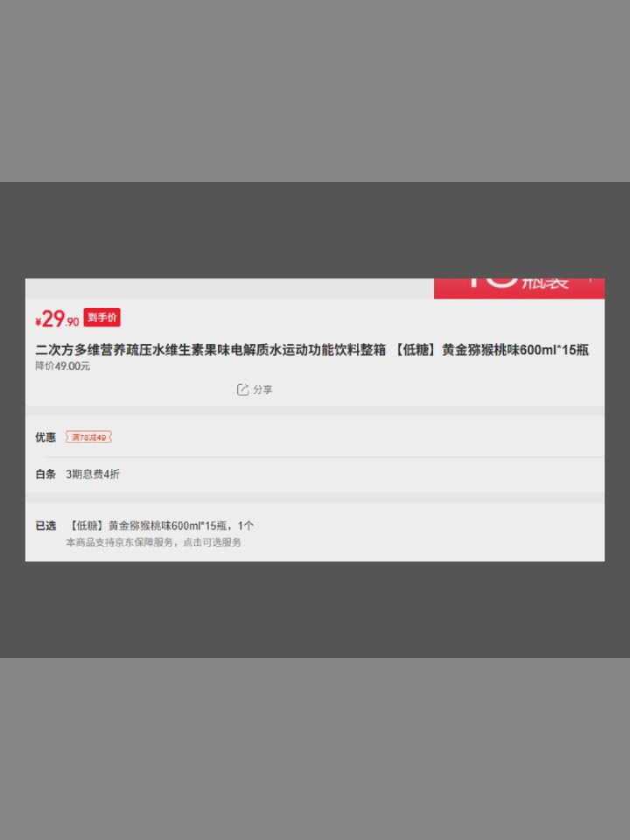Open the 已选 selection row label
This screenshot has width=630, height=840.
(x=45, y=526)
